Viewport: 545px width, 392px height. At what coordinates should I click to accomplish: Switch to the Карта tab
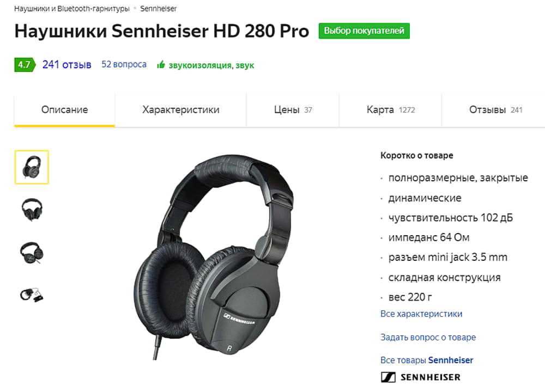pyautogui.click(x=391, y=110)
